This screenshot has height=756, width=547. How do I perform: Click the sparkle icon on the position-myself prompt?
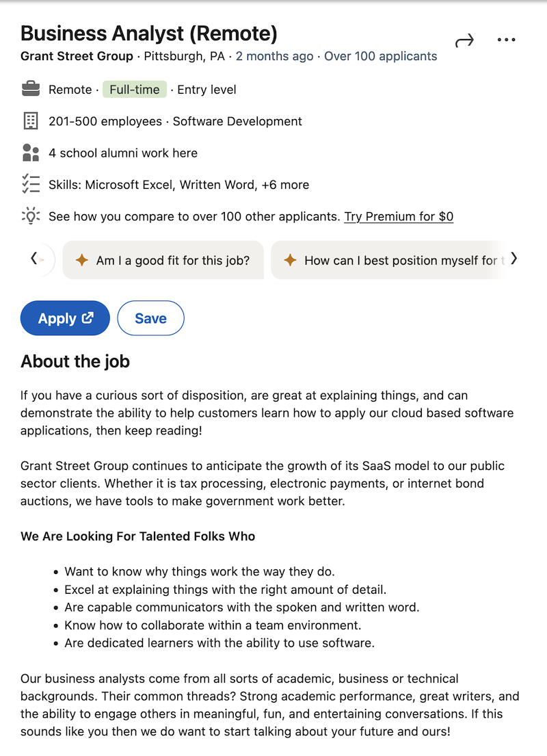pyautogui.click(x=290, y=260)
